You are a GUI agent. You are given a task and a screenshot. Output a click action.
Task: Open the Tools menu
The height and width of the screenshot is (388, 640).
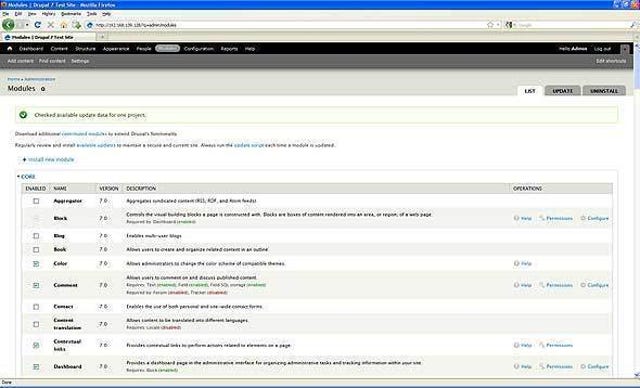92,13
